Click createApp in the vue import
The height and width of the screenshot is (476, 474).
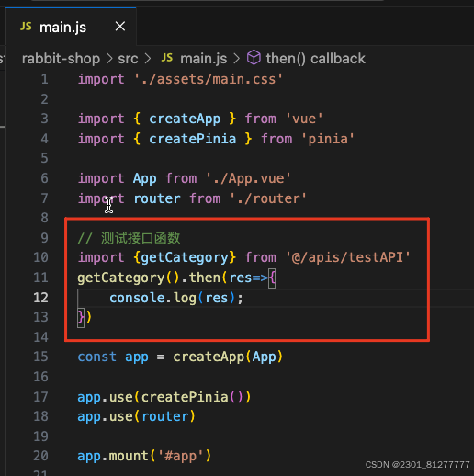(185, 119)
